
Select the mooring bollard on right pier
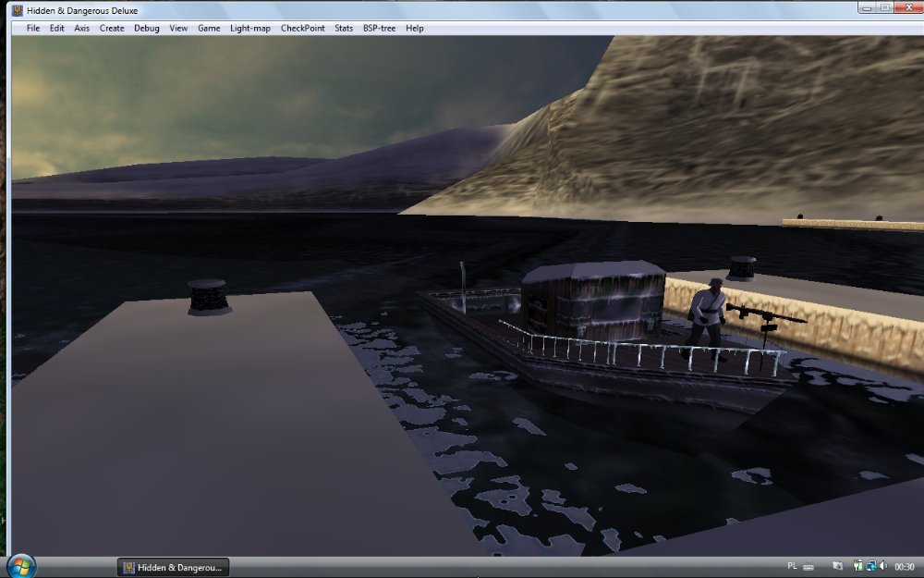pyautogui.click(x=742, y=268)
